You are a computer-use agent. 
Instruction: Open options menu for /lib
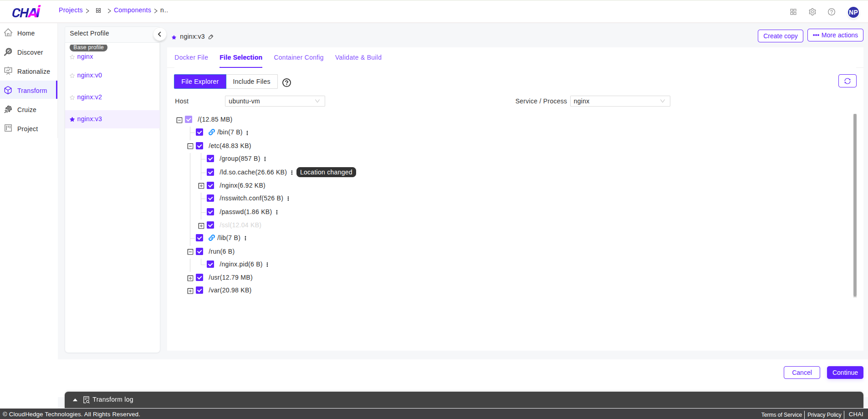[245, 238]
